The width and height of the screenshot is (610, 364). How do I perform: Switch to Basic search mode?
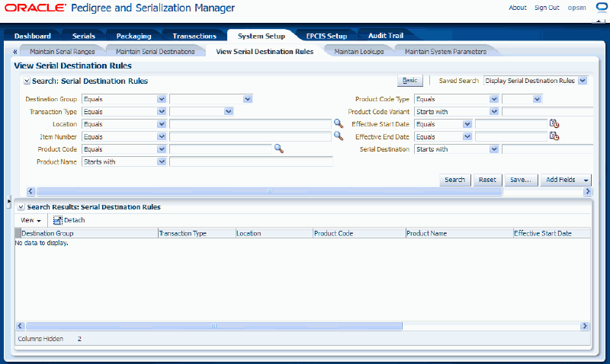coord(410,81)
